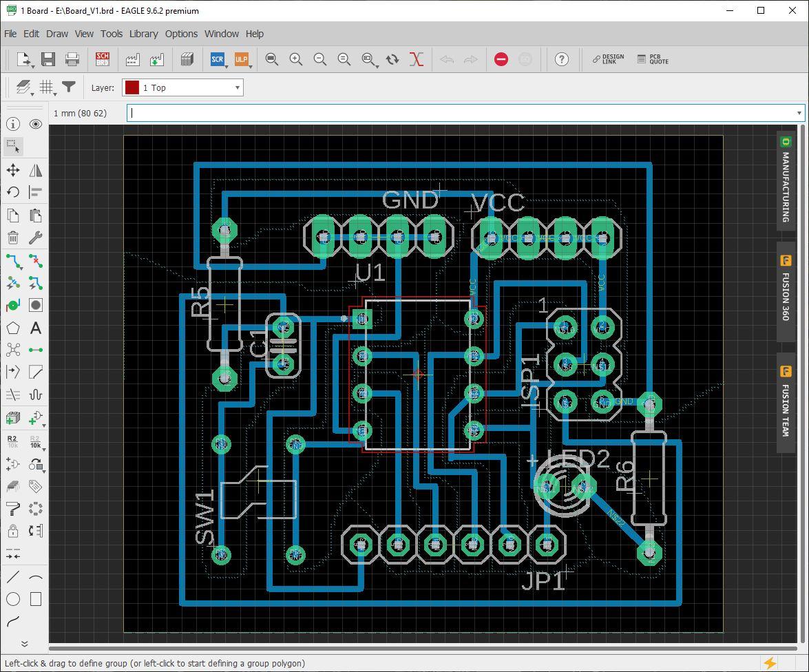Select the Arc drawing tool

(x=36, y=576)
